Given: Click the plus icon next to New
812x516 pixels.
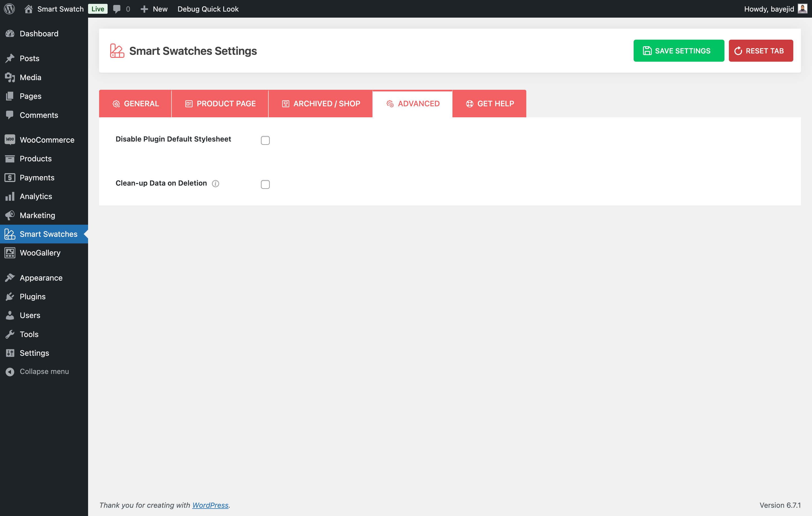Looking at the screenshot, I should (x=144, y=9).
